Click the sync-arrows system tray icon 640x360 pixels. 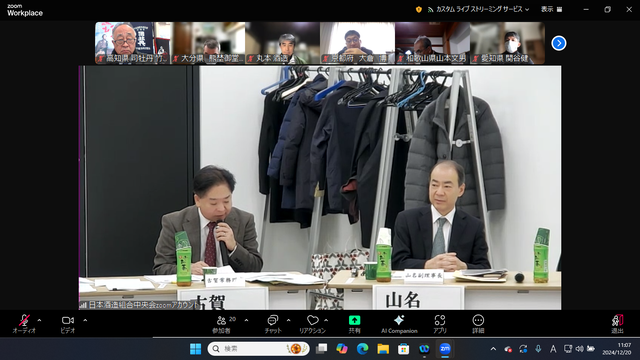[523, 349]
